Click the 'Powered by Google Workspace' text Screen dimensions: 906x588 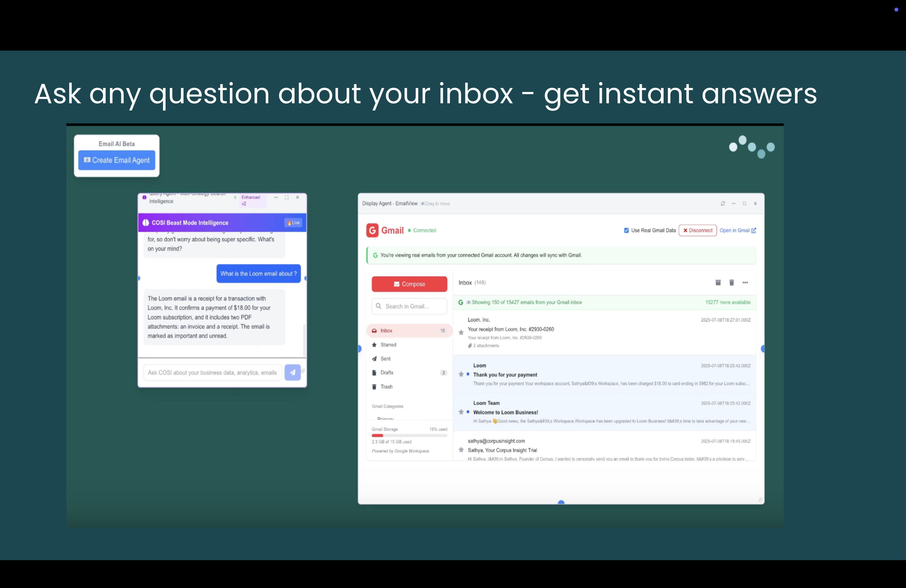tap(400, 451)
